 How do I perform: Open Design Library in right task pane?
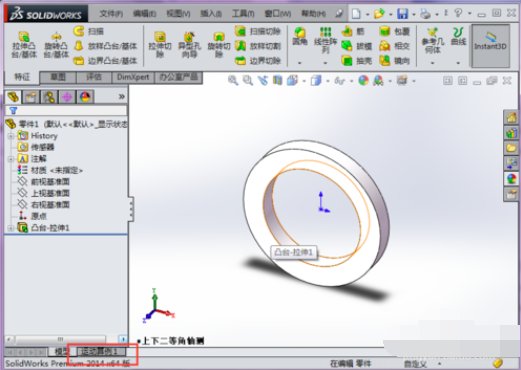[x=512, y=133]
